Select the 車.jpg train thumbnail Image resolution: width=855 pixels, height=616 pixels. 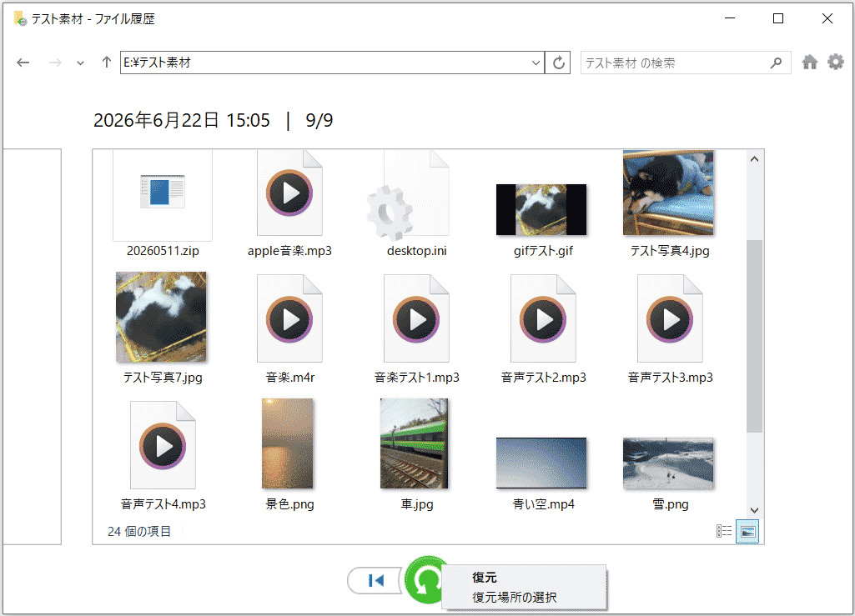(x=415, y=443)
